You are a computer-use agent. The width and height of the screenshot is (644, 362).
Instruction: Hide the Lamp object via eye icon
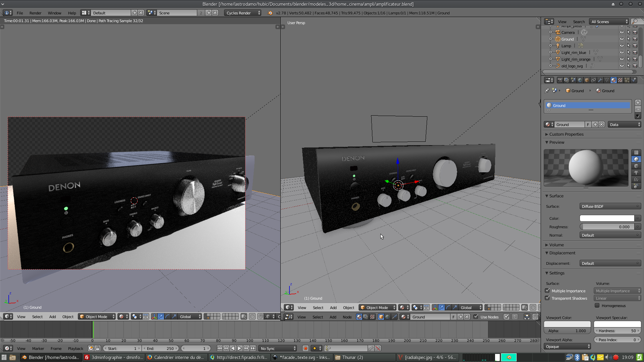point(622,46)
